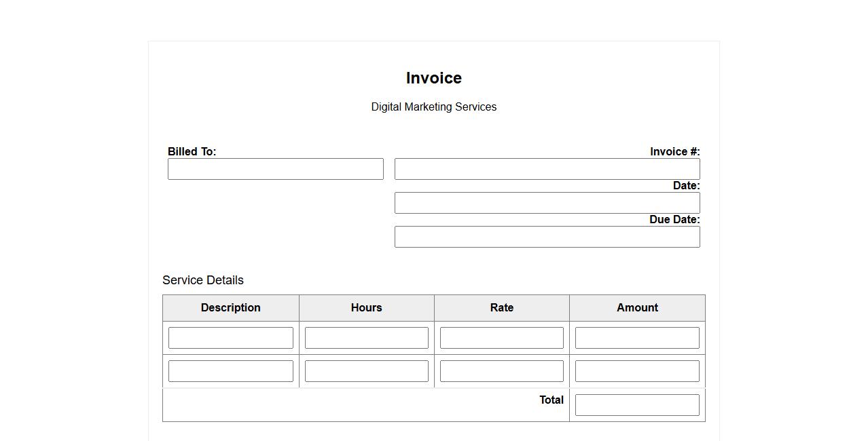The image size is (868, 441).
Task: Select the Hours column header
Action: (366, 308)
